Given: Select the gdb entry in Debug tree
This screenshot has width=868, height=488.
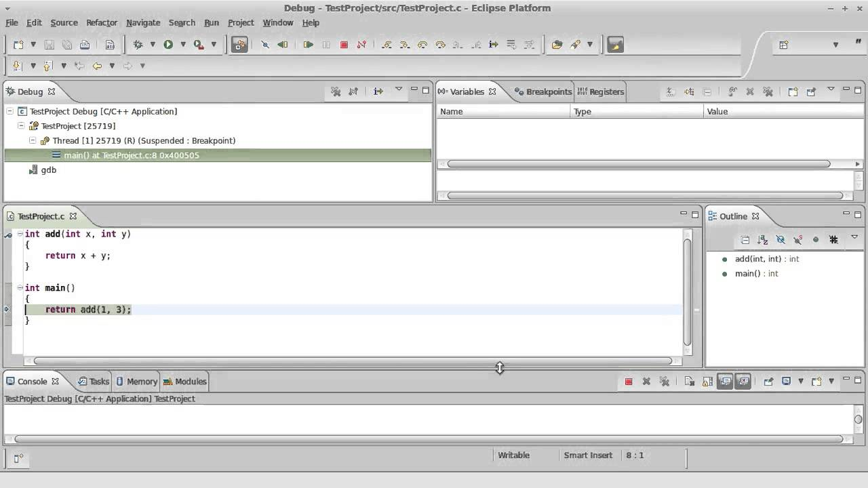Looking at the screenshot, I should (49, 169).
